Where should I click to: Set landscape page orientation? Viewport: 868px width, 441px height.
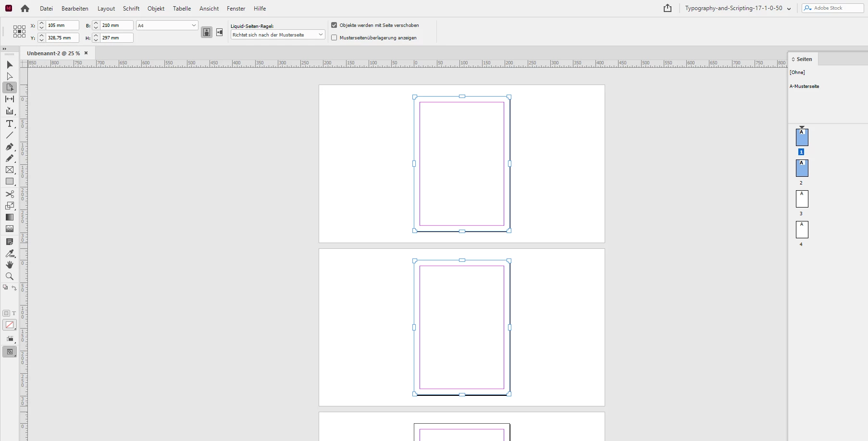coord(220,32)
